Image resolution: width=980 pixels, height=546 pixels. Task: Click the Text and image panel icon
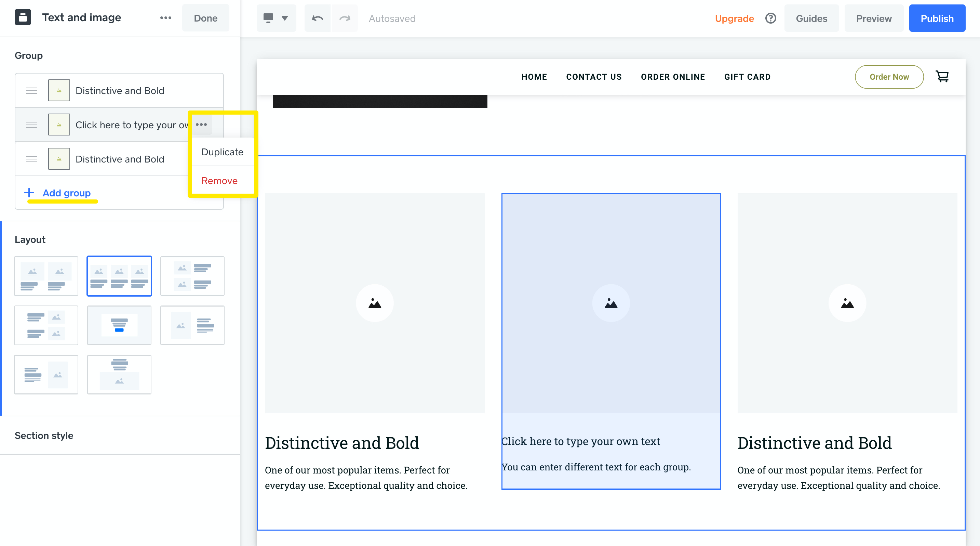[23, 17]
